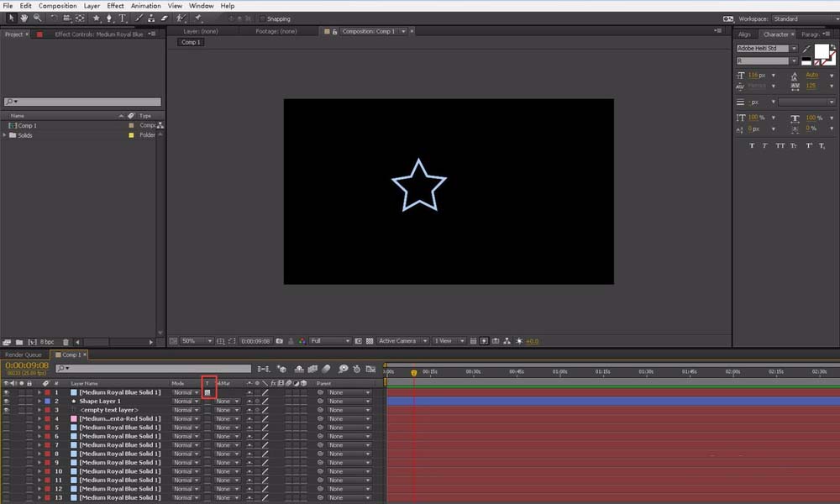Open the File menu
Viewport: 840px width, 504px height.
[8, 6]
